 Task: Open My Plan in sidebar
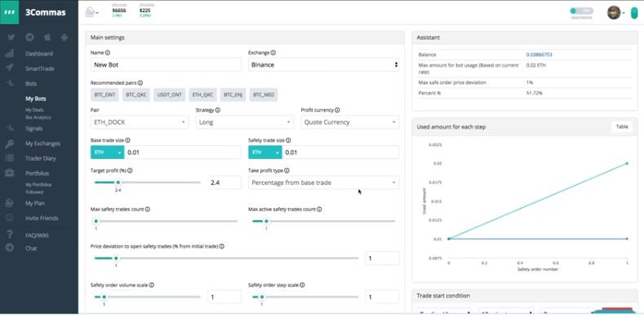(35, 203)
